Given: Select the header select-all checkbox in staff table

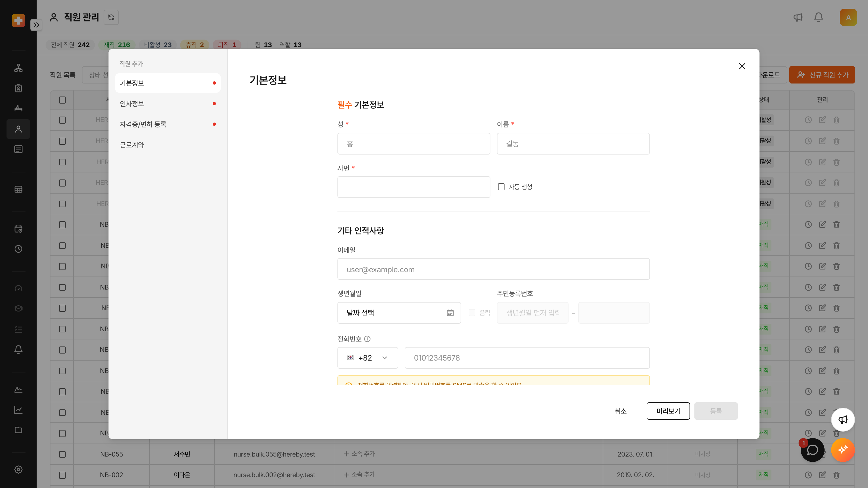Looking at the screenshot, I should (x=62, y=100).
